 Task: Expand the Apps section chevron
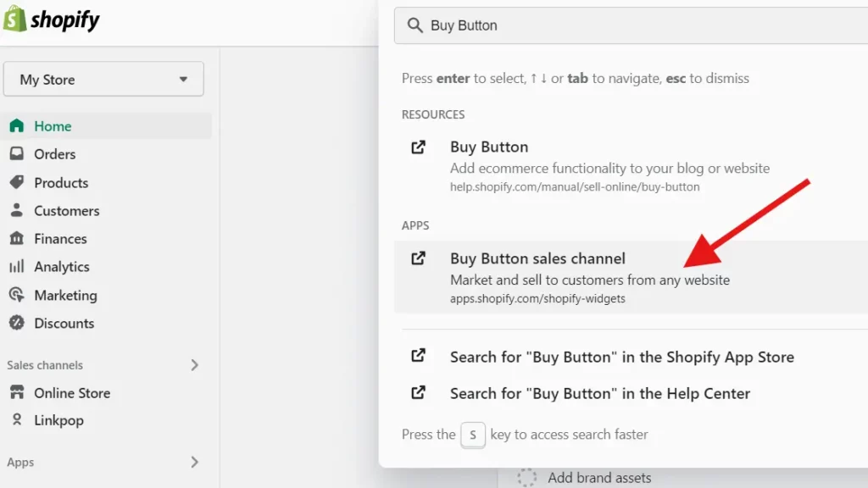194,462
